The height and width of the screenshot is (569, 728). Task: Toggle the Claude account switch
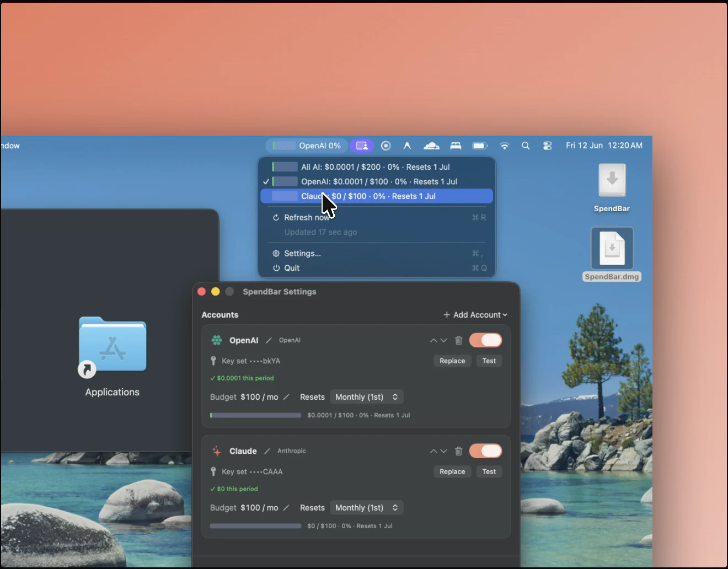[x=486, y=451]
